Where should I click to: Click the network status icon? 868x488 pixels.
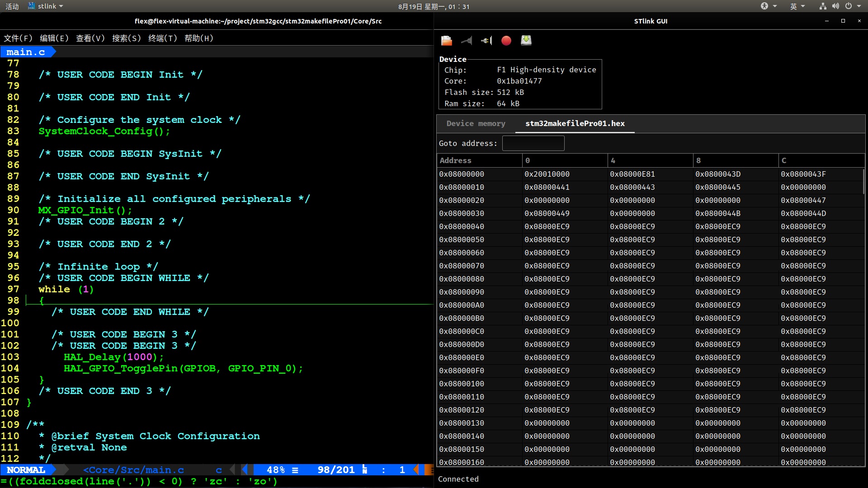(x=823, y=6)
